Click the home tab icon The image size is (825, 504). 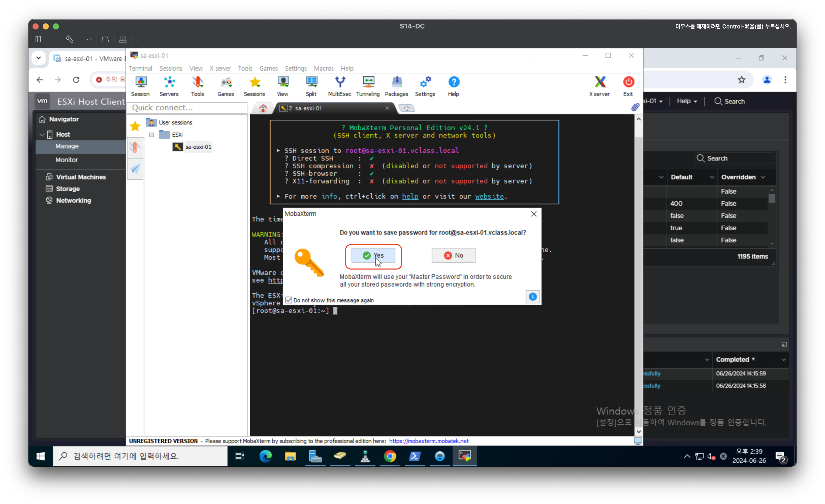pos(263,108)
